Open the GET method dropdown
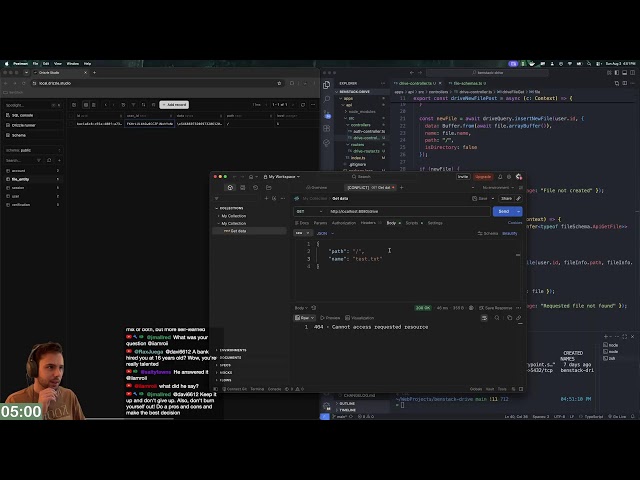The height and width of the screenshot is (480, 640). tap(309, 211)
